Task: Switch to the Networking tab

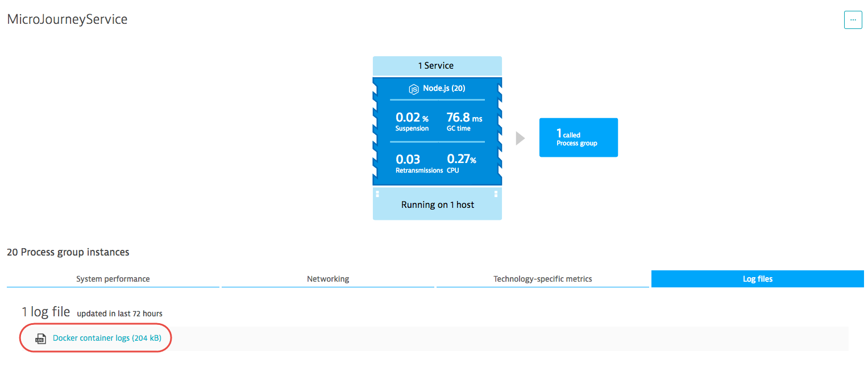Action: [x=328, y=279]
